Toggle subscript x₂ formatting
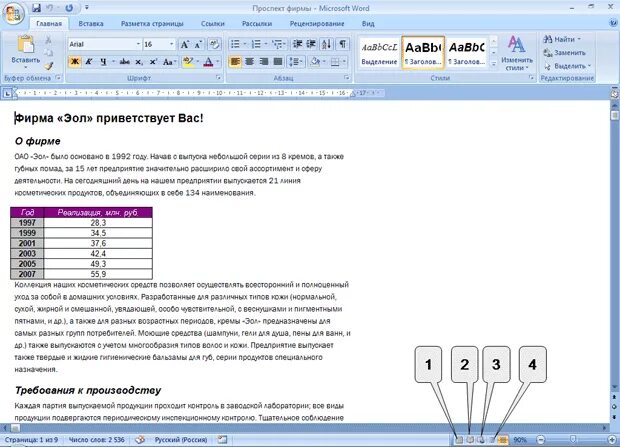The image size is (620, 447). click(x=139, y=62)
